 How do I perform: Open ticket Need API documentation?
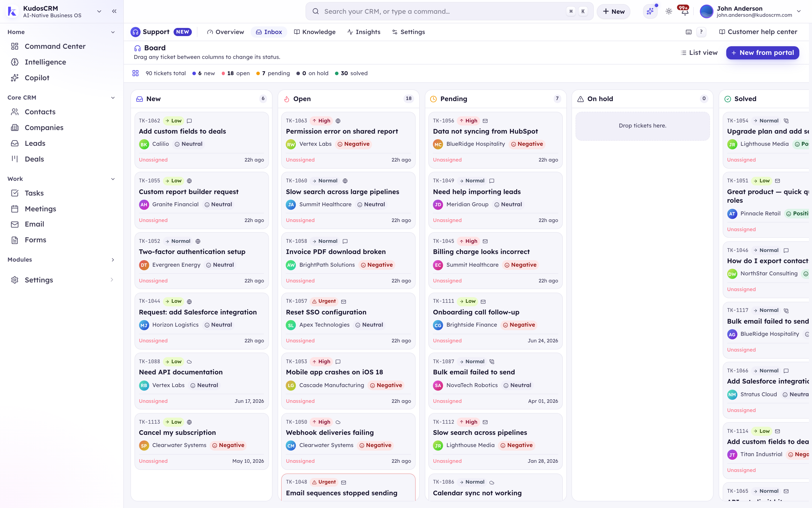point(201,381)
